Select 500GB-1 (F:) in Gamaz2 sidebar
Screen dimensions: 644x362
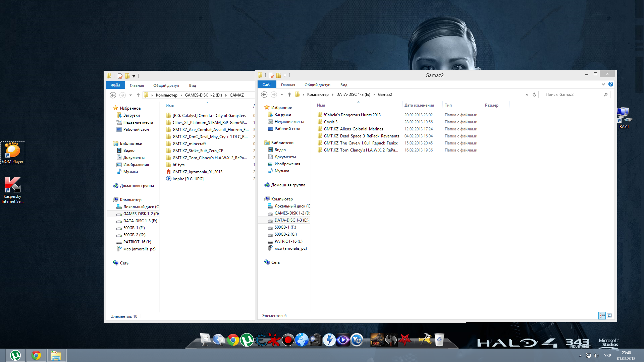pyautogui.click(x=285, y=227)
